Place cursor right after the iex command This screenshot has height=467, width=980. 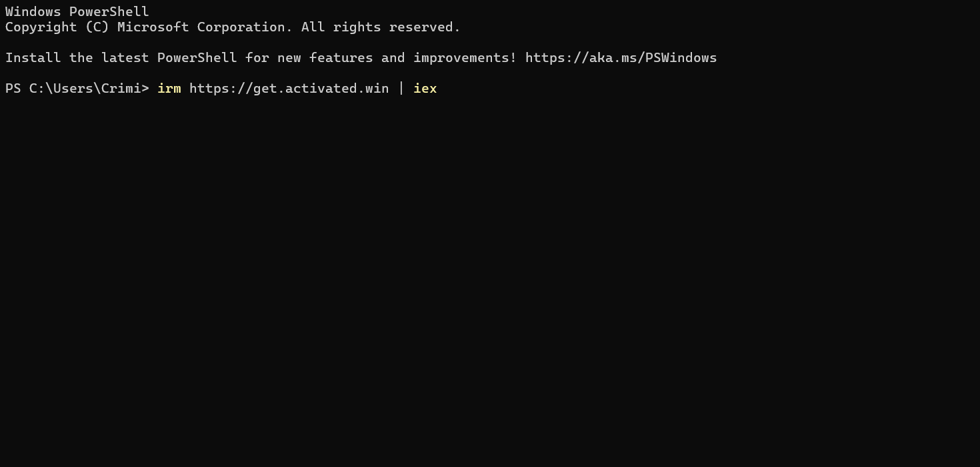click(x=439, y=88)
